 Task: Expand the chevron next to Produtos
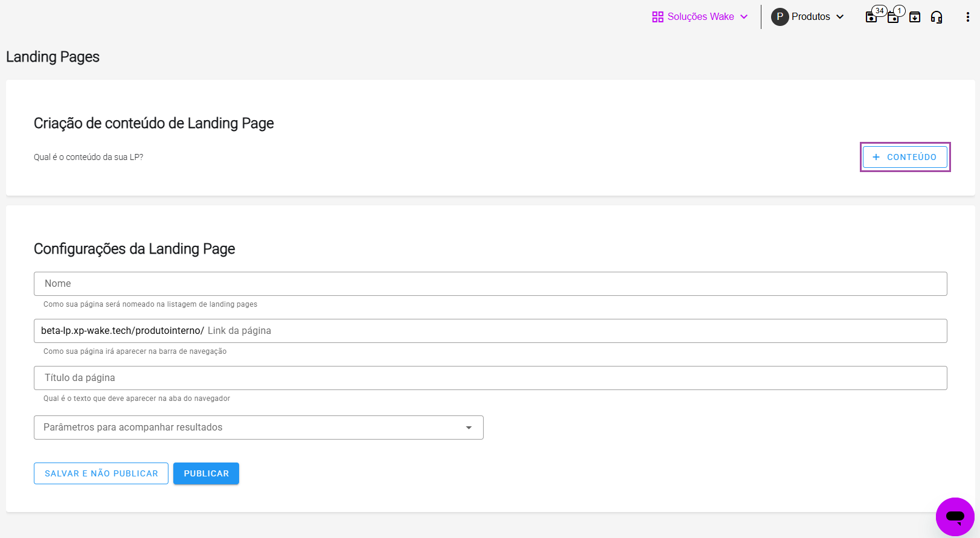(x=840, y=17)
